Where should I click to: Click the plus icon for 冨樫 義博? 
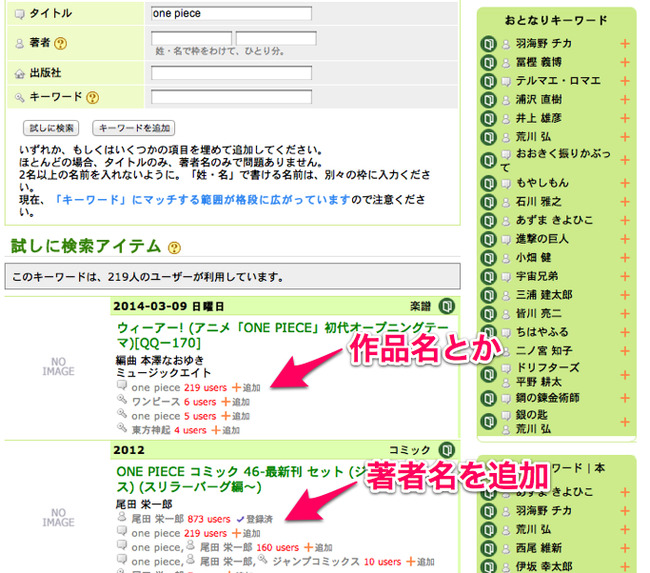(x=625, y=62)
